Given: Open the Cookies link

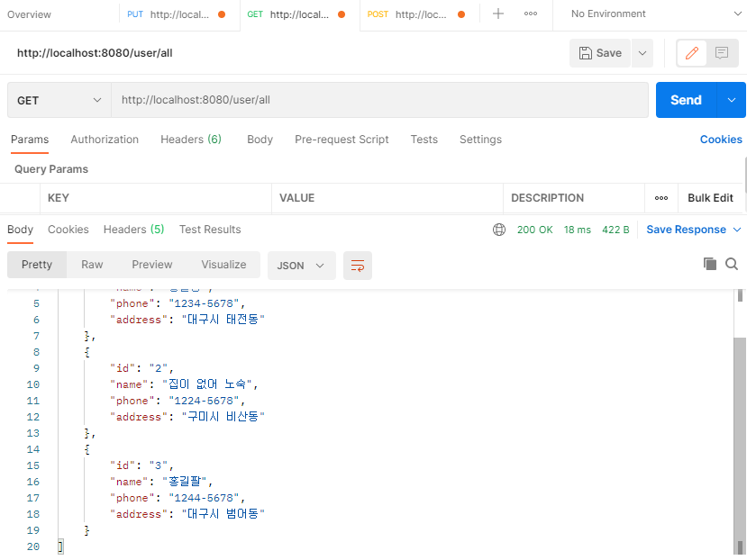Looking at the screenshot, I should (721, 140).
